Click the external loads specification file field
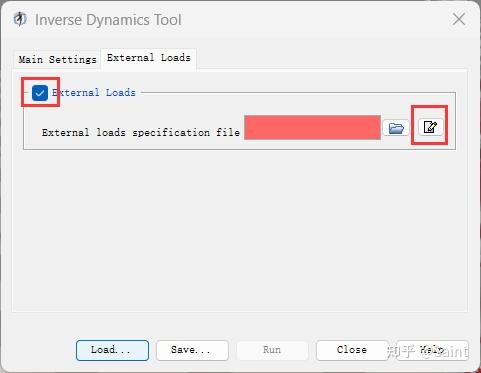481x373 pixels. tap(312, 127)
